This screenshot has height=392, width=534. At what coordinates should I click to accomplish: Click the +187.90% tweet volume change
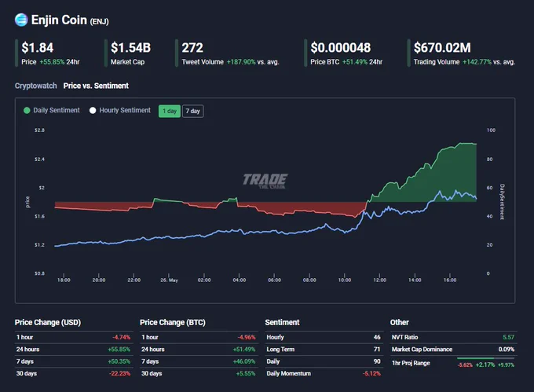point(241,62)
